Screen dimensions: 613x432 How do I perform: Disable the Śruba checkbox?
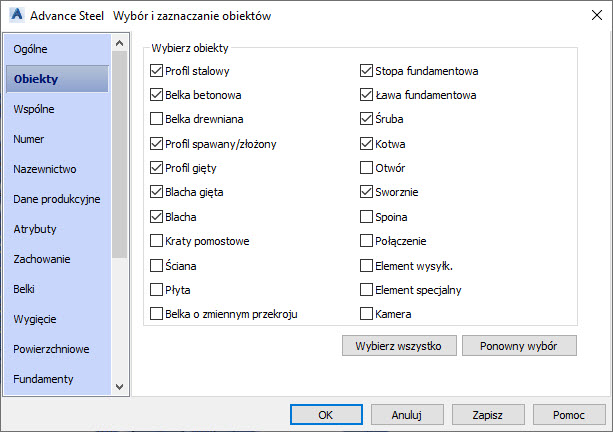[367, 120]
